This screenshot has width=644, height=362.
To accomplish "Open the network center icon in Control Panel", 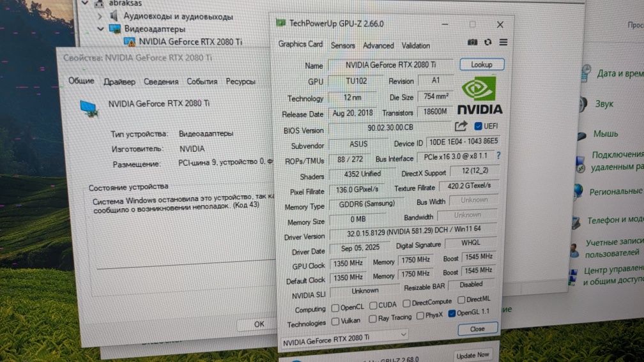I will pyautogui.click(x=572, y=276).
